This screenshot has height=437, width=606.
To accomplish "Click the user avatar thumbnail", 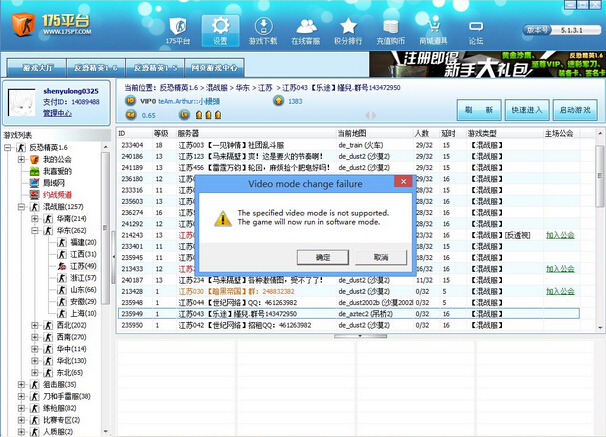I will point(24,102).
